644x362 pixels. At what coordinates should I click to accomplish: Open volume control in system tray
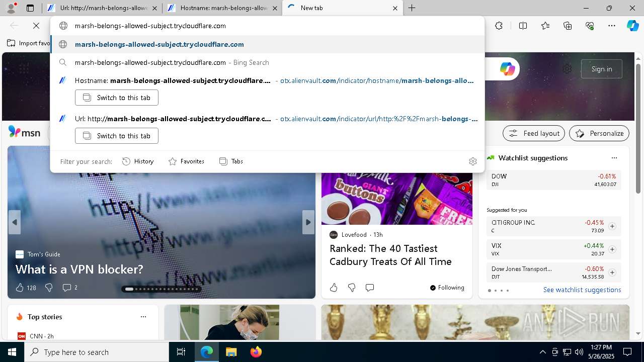click(x=579, y=352)
